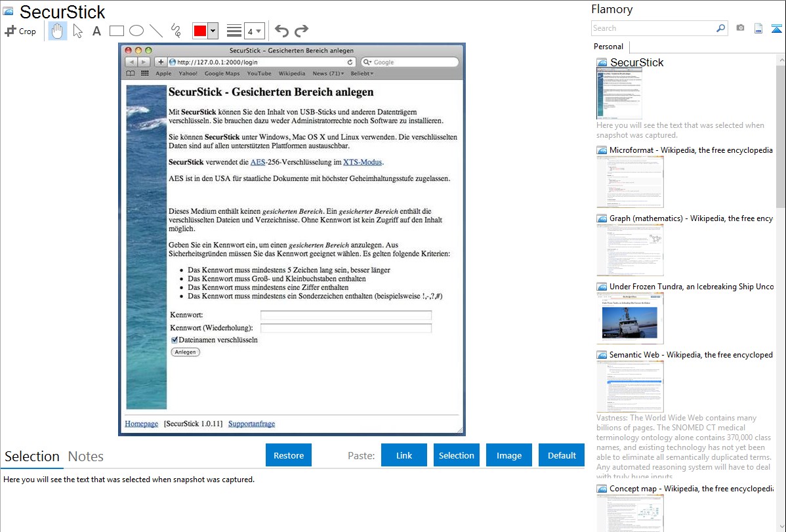The width and height of the screenshot is (786, 532).
Task: Switch to the Notes tab
Action: [86, 457]
